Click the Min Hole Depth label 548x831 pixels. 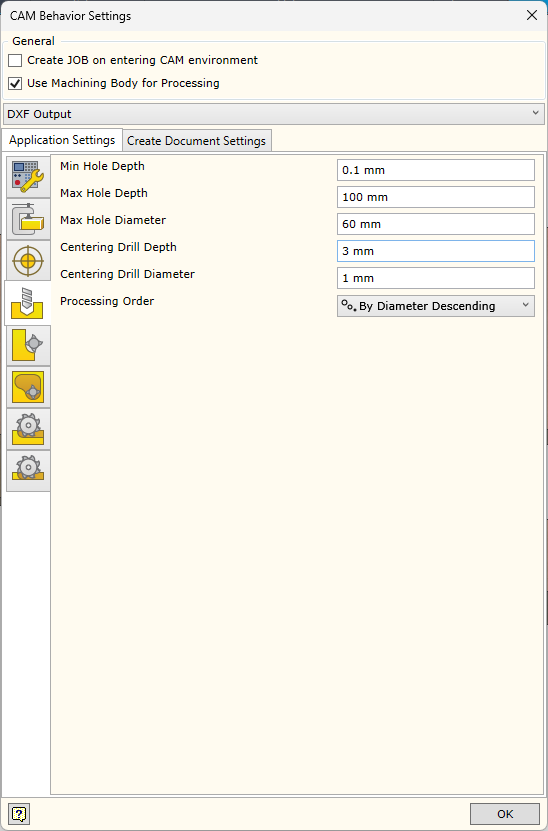[102, 166]
